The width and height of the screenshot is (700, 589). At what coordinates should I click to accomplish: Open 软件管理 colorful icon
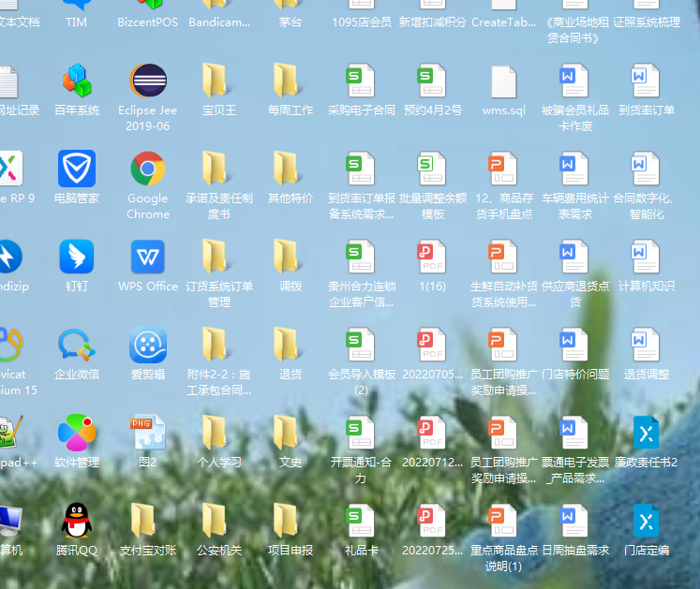(77, 433)
